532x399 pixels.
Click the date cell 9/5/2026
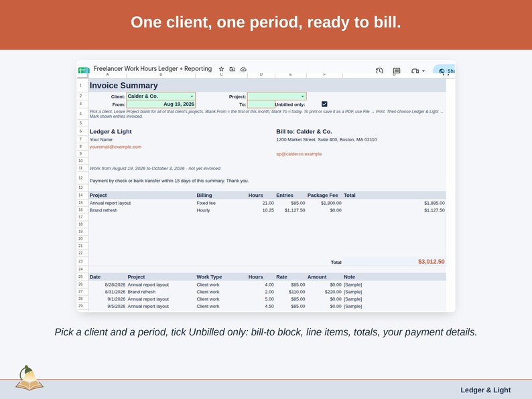(x=117, y=306)
